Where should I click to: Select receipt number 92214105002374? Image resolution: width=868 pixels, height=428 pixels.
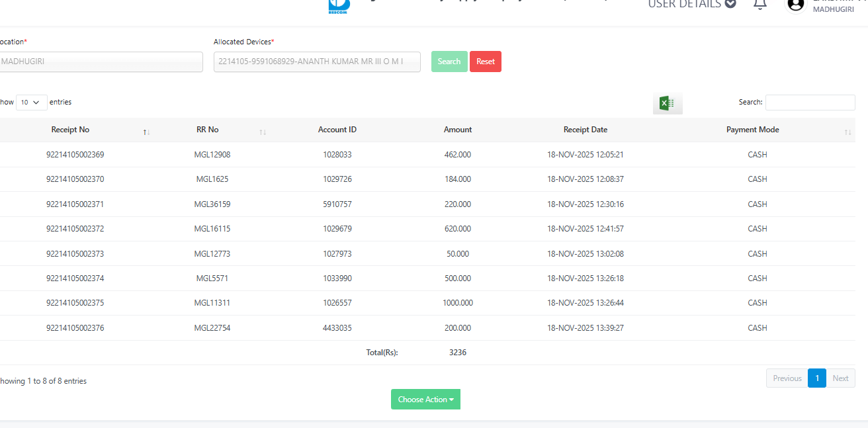(75, 278)
